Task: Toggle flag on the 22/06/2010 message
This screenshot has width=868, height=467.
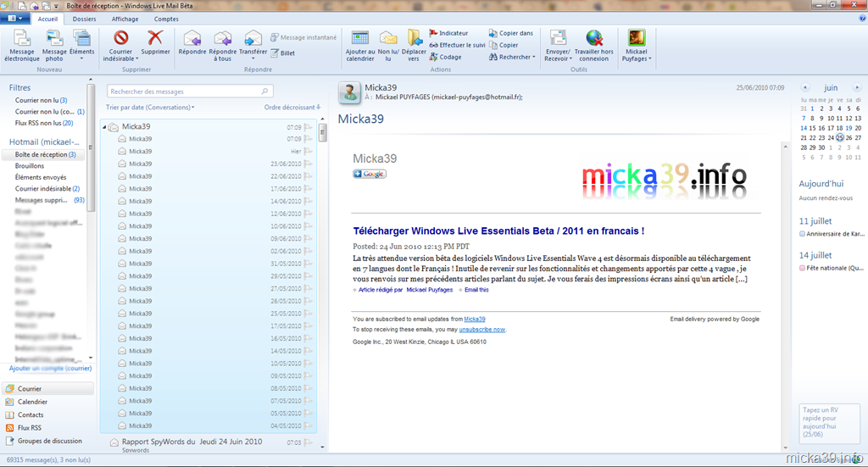Action: click(x=309, y=176)
